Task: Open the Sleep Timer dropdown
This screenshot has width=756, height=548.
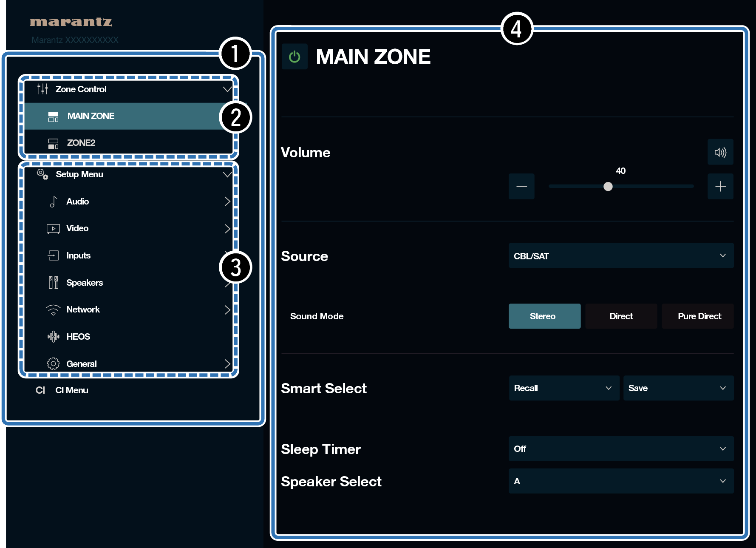Action: tap(620, 449)
